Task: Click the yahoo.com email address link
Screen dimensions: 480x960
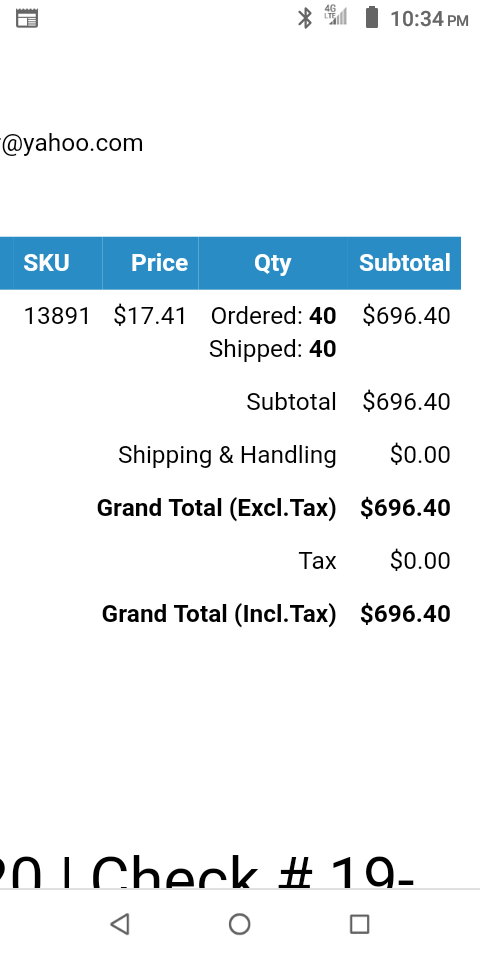Action: [x=72, y=143]
